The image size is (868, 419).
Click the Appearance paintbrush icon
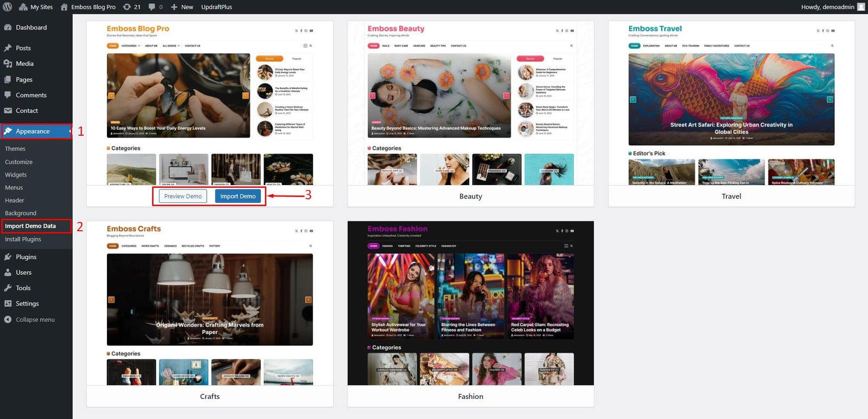coord(8,131)
